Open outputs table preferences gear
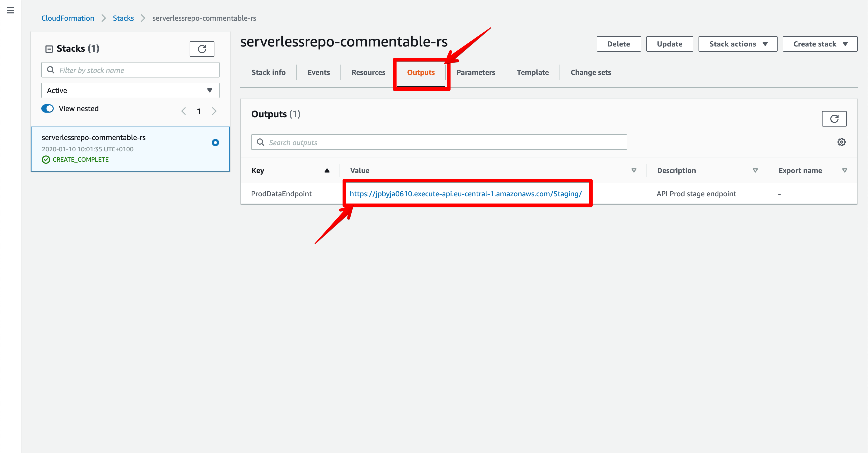Viewport: 868px width, 453px height. [x=841, y=142]
